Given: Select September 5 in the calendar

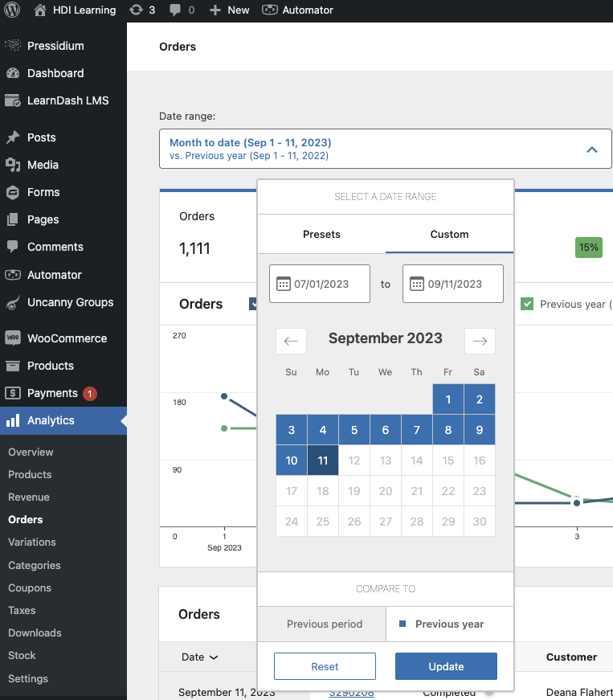Looking at the screenshot, I should [x=354, y=430].
